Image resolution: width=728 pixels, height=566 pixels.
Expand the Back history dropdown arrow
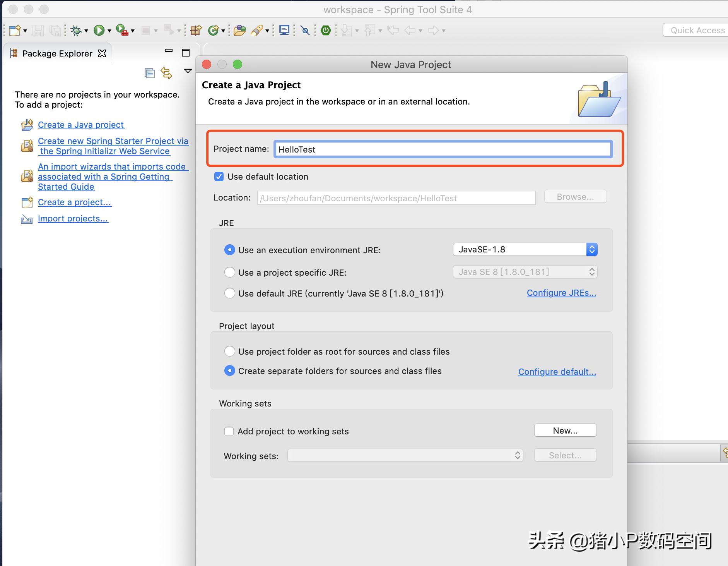(x=420, y=31)
